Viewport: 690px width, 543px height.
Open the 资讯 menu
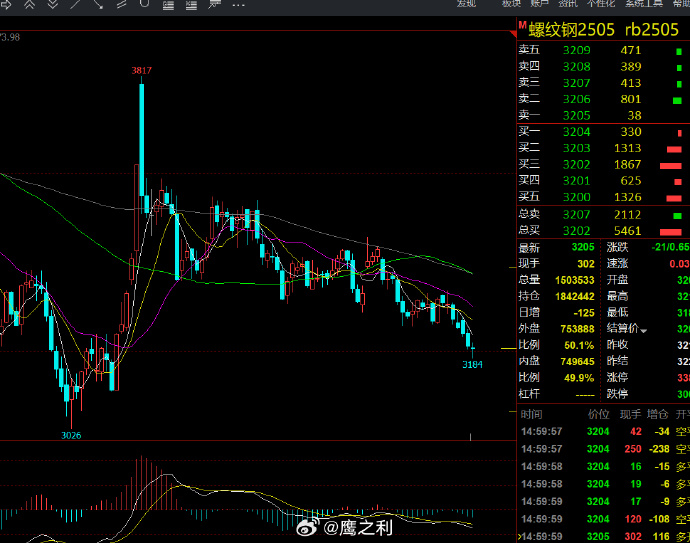click(567, 5)
